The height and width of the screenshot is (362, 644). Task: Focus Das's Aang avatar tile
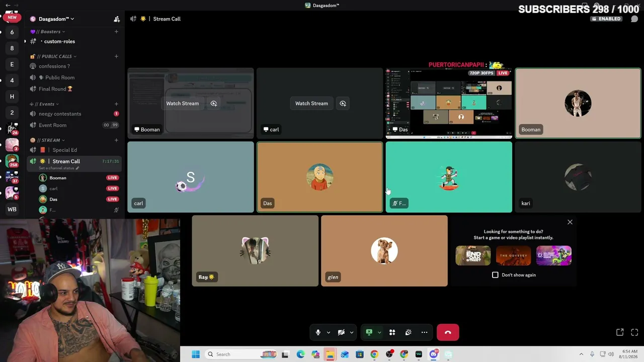(x=320, y=177)
